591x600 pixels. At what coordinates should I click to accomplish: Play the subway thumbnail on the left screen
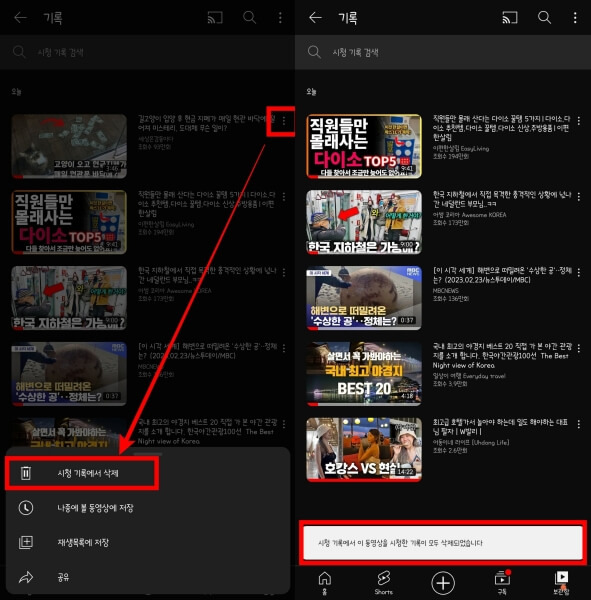click(x=69, y=298)
